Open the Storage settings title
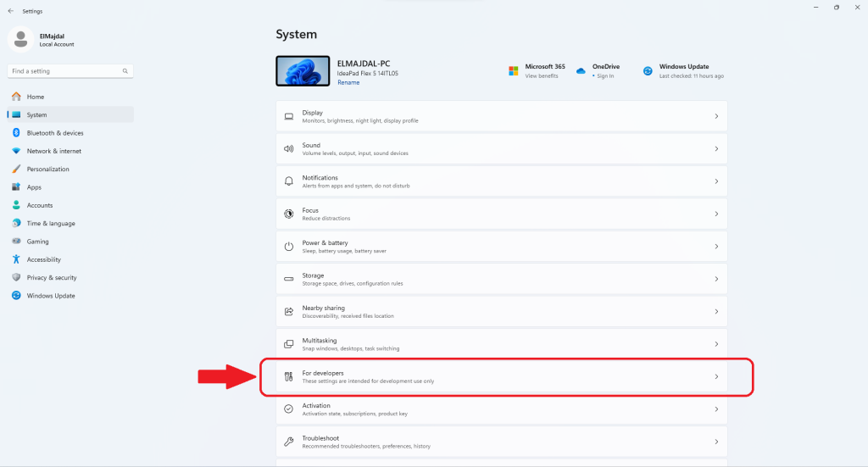Screen dimensions: 868x467 click(313, 275)
